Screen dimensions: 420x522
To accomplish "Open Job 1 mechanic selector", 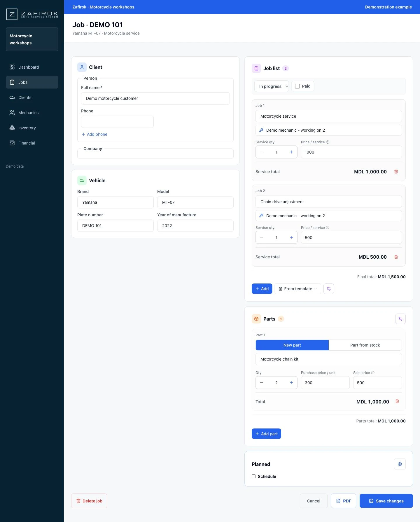I will coord(329,130).
